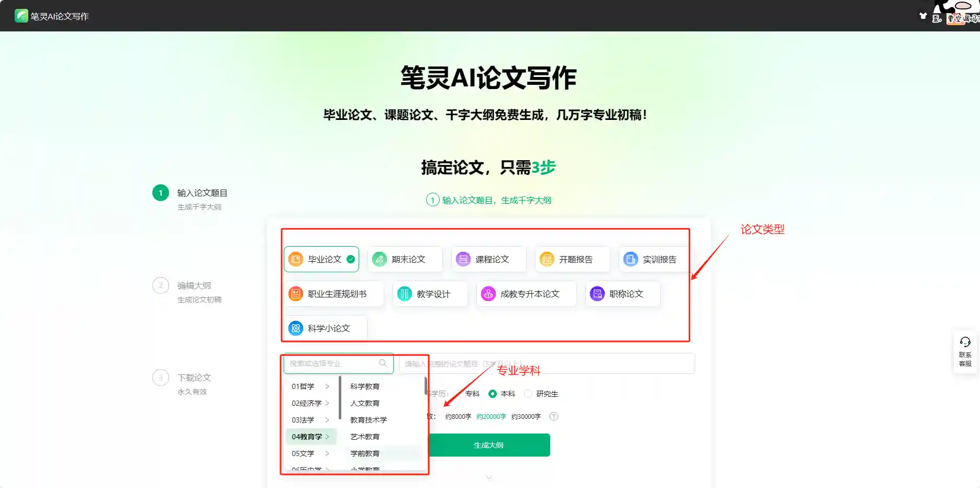This screenshot has height=488, width=980.
Task: Open the 搜索或选择专业 dropdown field
Action: [x=339, y=363]
